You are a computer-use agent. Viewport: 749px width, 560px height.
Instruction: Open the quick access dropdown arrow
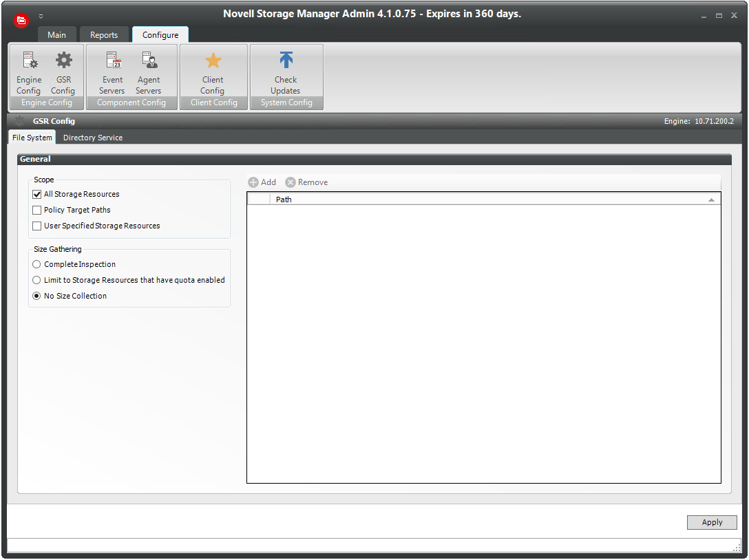[41, 17]
